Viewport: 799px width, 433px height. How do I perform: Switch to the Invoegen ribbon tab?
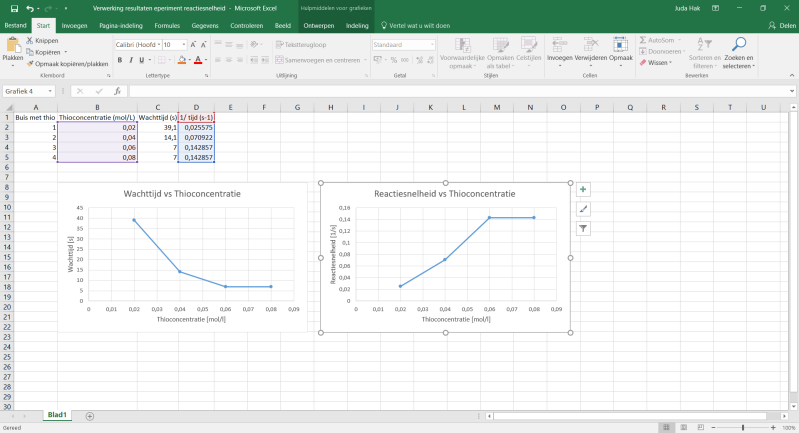pyautogui.click(x=74, y=25)
